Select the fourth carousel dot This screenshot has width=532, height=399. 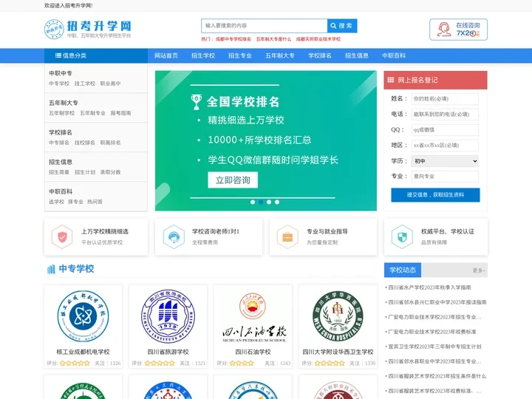click(x=277, y=202)
